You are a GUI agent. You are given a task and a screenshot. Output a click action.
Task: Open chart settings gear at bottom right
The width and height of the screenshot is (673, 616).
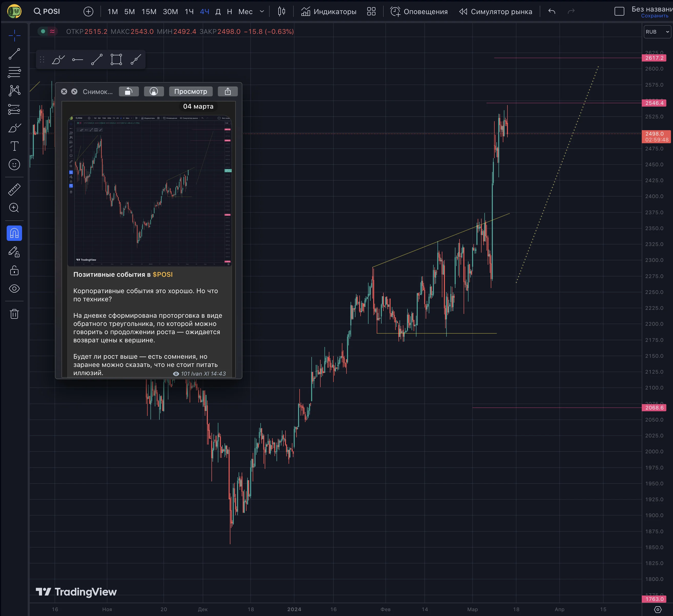click(658, 609)
